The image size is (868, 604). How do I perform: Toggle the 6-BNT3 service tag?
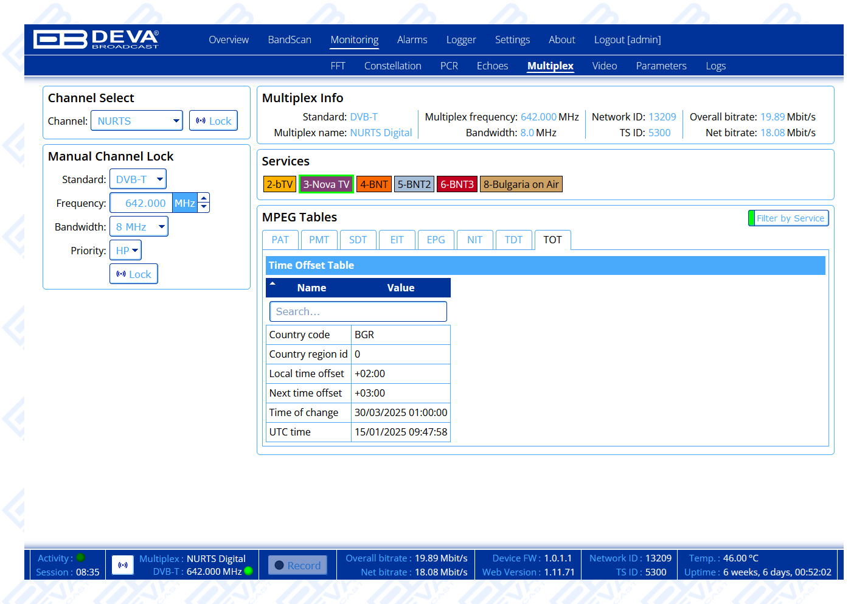pyautogui.click(x=457, y=184)
